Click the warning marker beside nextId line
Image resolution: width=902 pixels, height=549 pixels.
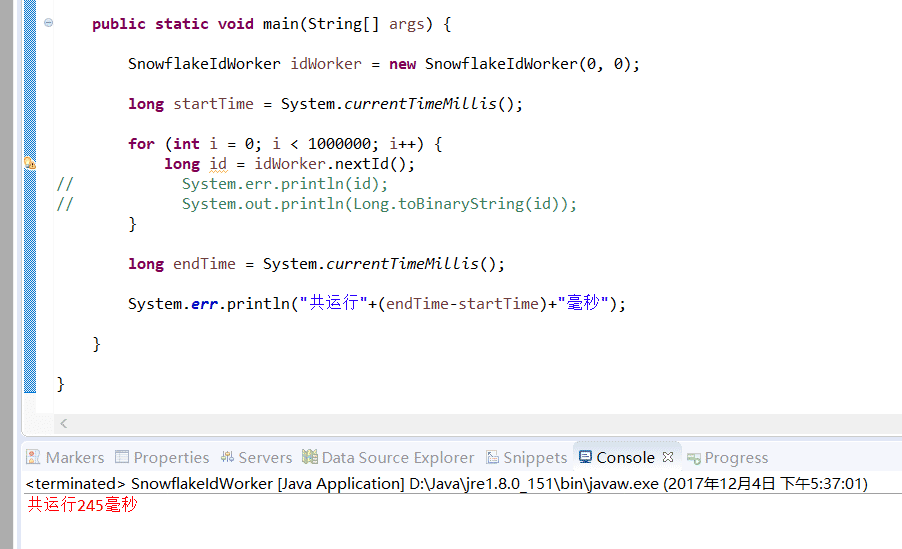pos(29,163)
